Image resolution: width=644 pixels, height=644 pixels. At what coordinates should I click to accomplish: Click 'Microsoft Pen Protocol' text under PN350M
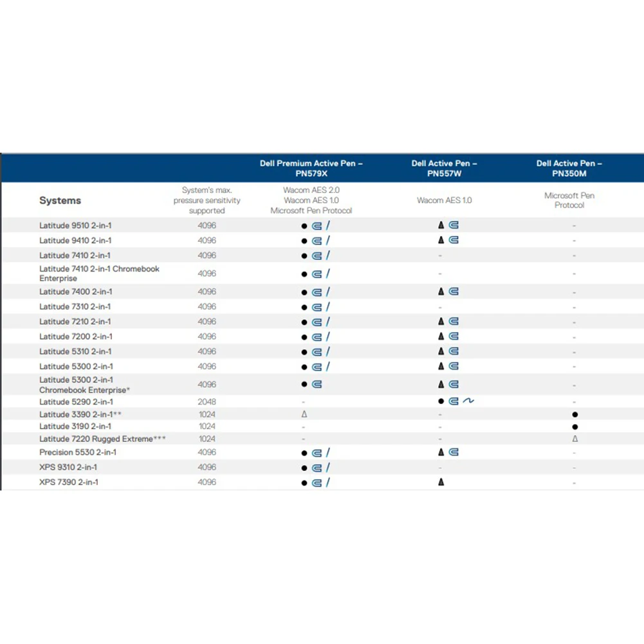569,201
